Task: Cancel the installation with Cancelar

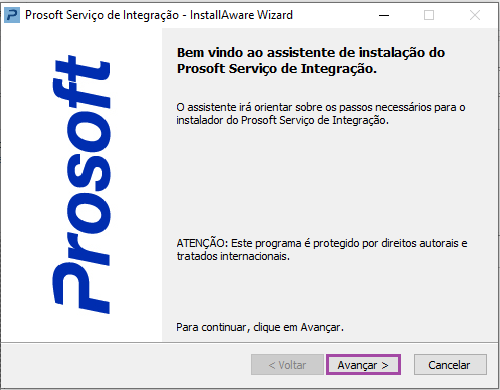Action: 450,365
